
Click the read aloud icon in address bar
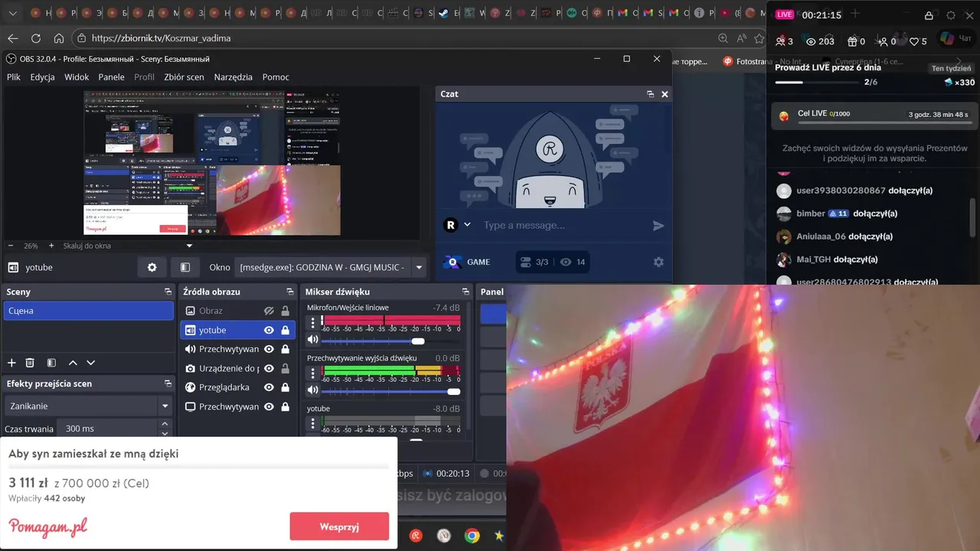pos(741,38)
